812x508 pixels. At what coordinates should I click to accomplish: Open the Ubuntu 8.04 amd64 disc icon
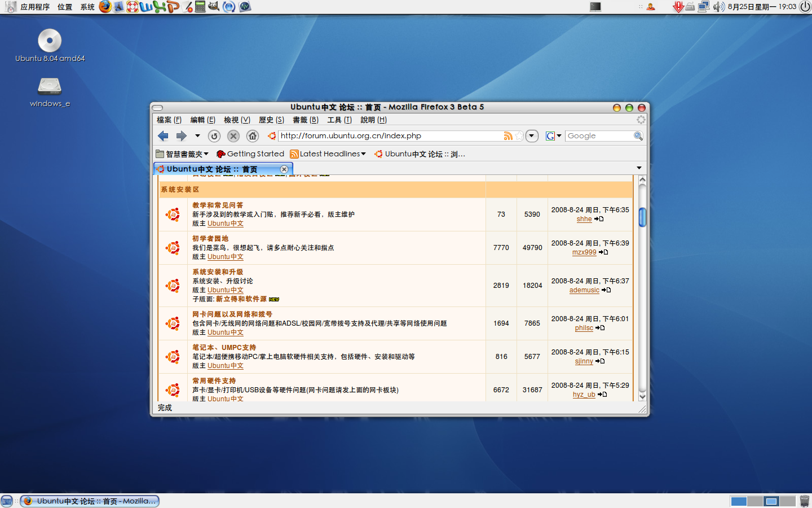50,45
